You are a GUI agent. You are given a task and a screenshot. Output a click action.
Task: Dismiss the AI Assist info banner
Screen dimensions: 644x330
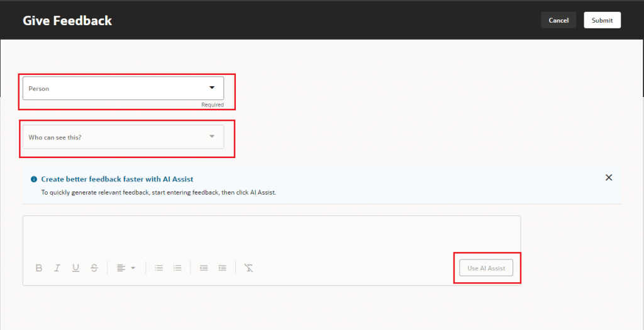click(x=608, y=178)
